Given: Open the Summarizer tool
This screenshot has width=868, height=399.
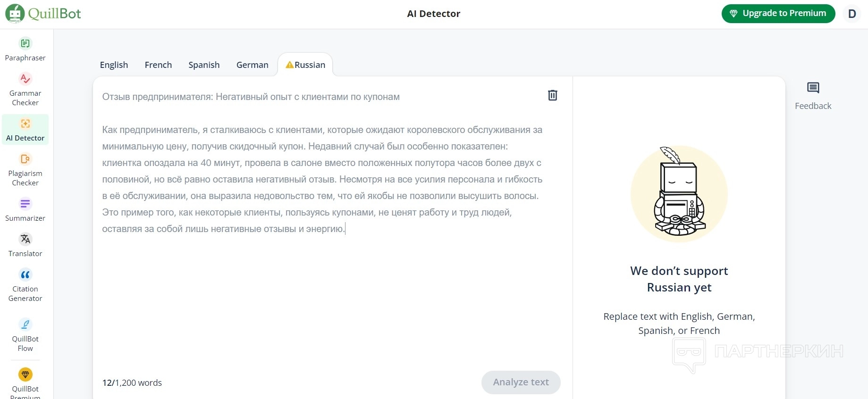Looking at the screenshot, I should [25, 204].
